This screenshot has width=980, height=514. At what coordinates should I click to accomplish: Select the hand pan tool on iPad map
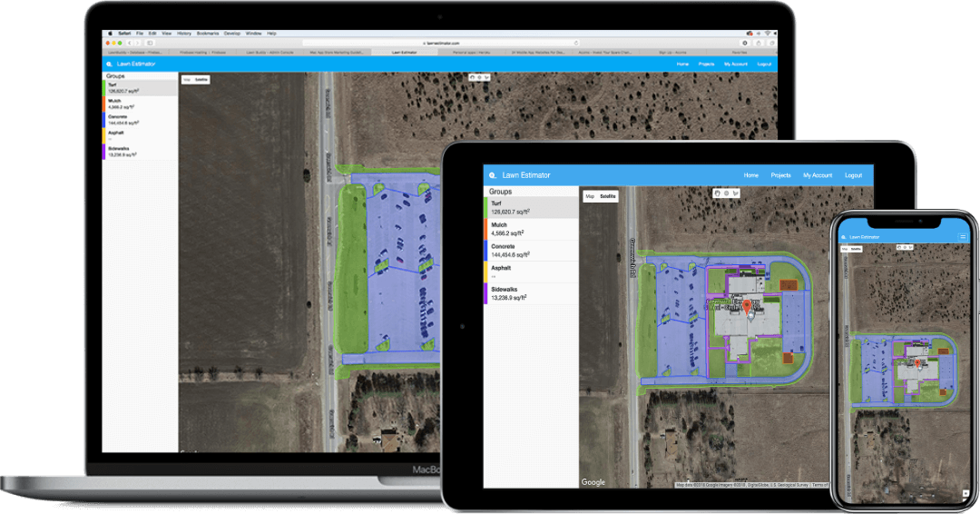[x=717, y=193]
